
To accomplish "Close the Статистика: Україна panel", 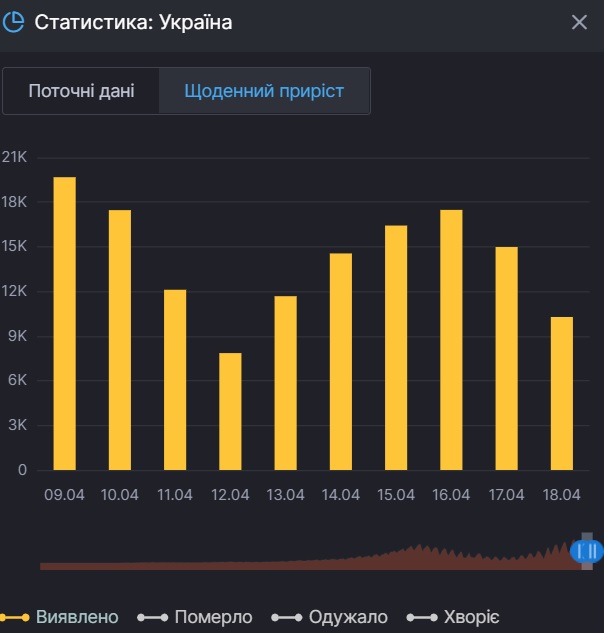I will click(579, 22).
